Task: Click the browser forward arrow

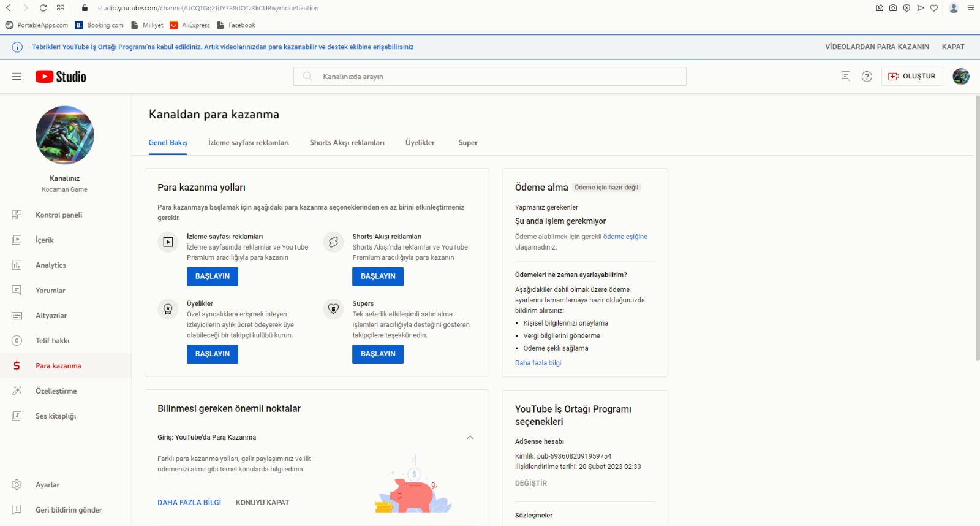Action: (25, 8)
